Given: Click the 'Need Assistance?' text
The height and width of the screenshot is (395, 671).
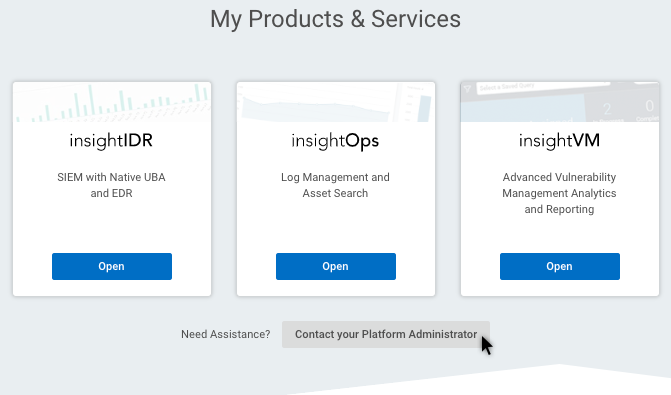Looking at the screenshot, I should [226, 334].
